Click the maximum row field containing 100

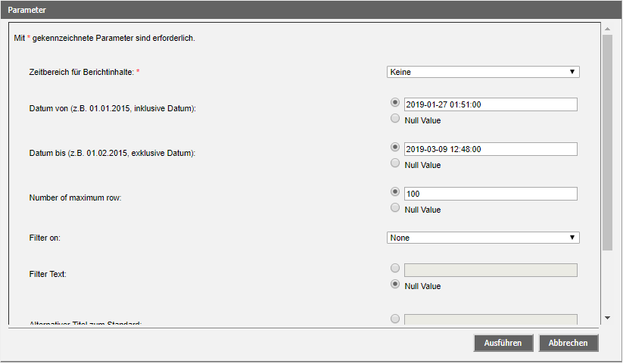(491, 194)
